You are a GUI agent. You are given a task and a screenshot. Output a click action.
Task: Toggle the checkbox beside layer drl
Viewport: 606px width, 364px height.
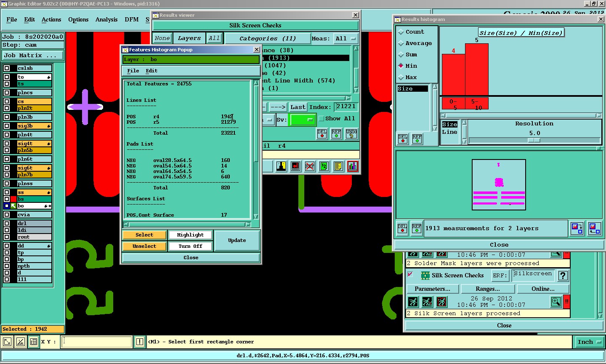pos(7,223)
